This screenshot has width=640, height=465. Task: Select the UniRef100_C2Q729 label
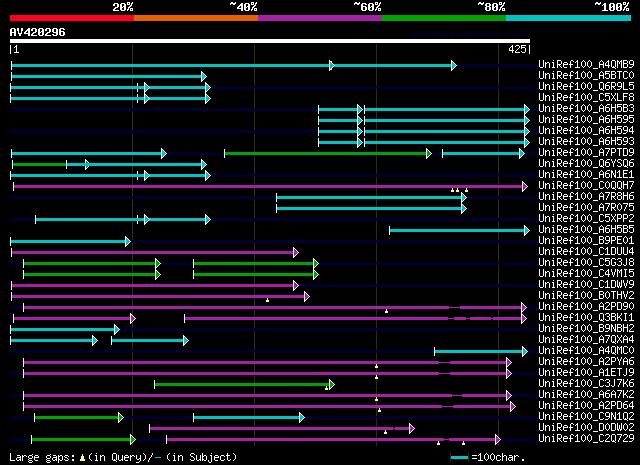(586, 439)
